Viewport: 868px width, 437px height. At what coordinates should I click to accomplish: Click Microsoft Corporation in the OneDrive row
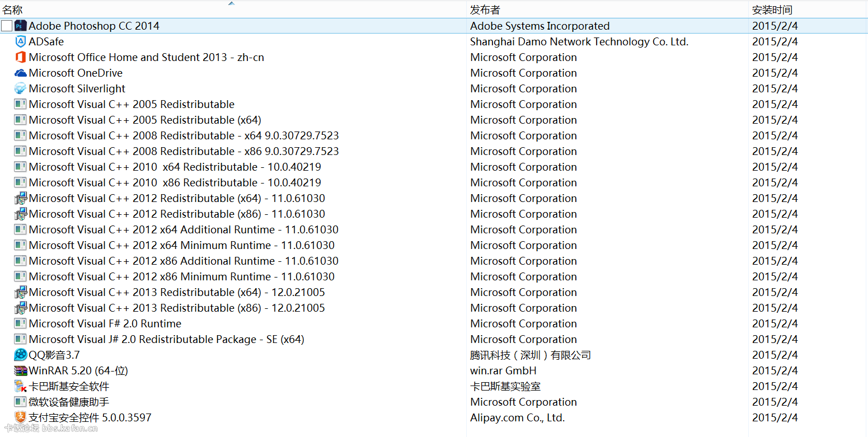(523, 73)
